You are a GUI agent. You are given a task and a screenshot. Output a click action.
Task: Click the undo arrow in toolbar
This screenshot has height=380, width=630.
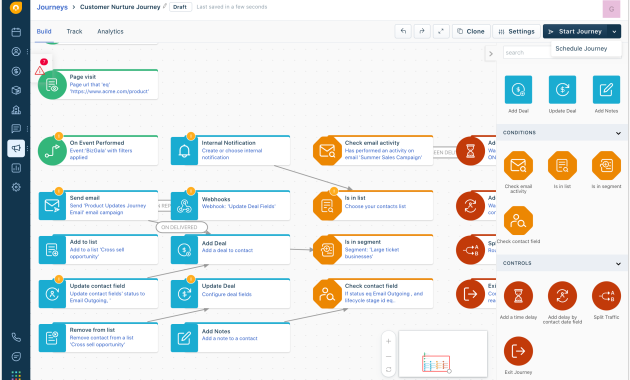tap(403, 31)
